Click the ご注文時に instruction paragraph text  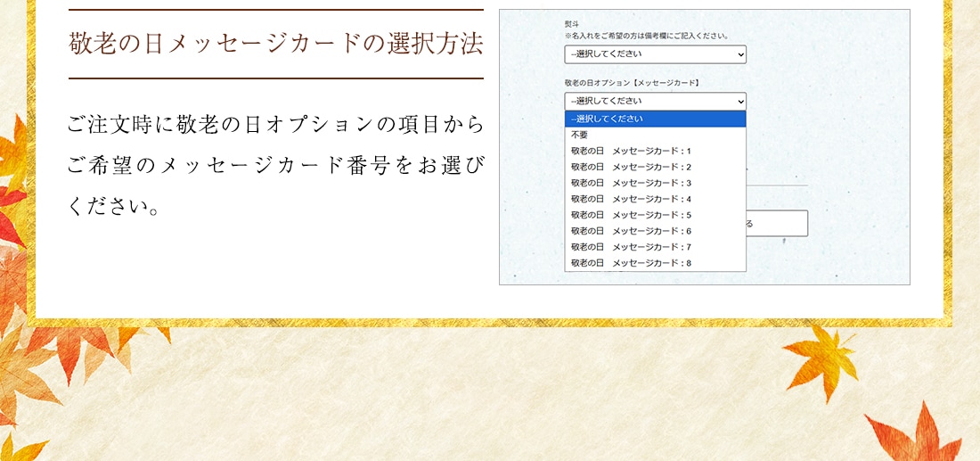[276, 165]
